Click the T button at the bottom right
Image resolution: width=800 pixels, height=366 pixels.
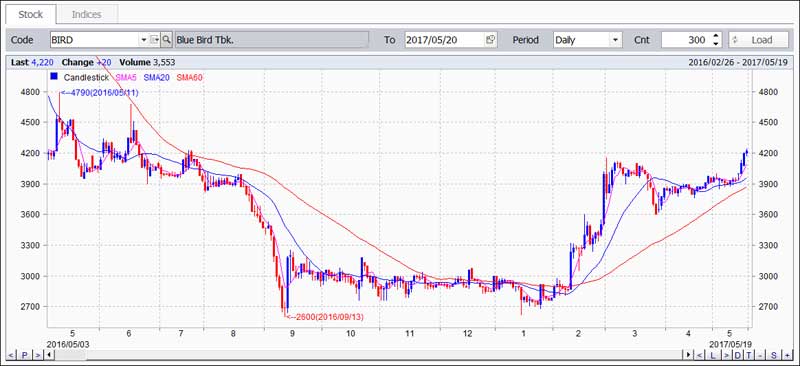point(749,355)
